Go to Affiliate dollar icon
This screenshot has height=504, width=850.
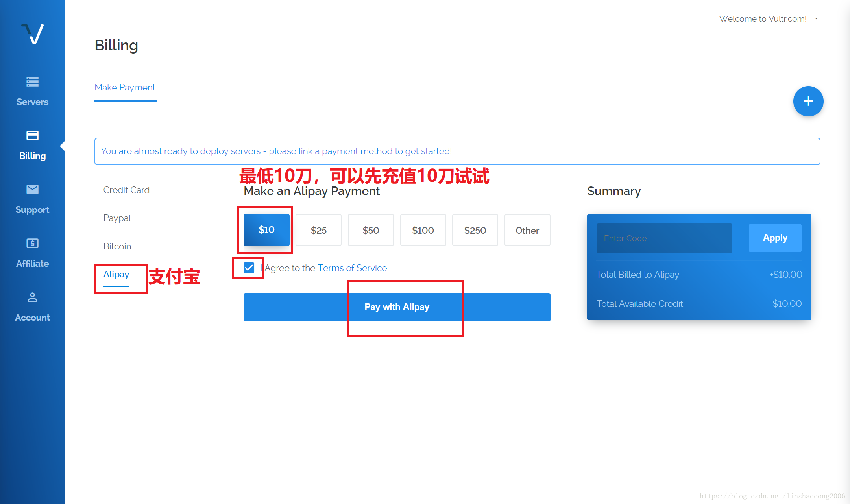[32, 244]
